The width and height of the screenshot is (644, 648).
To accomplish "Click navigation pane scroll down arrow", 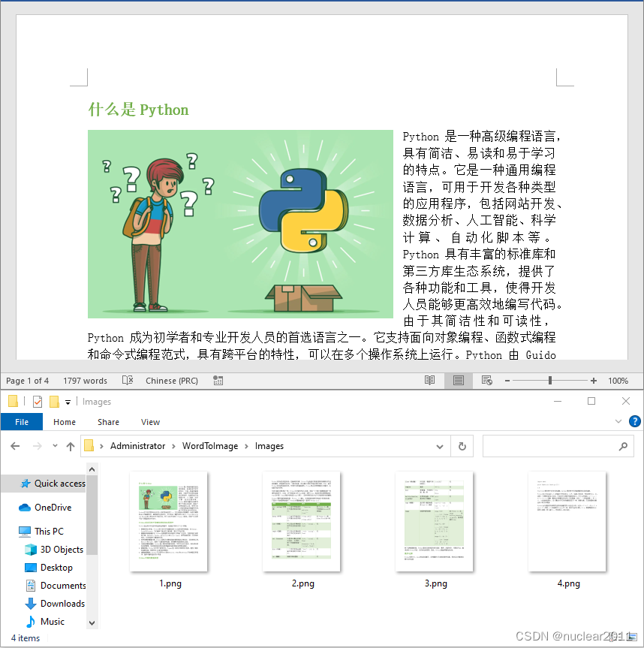I will point(92,622).
